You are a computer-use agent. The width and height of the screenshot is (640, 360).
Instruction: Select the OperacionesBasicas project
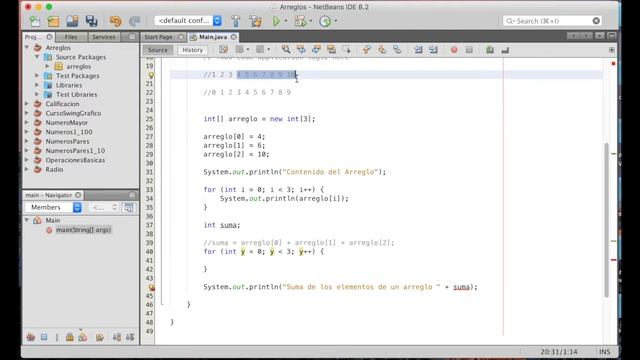click(x=75, y=160)
